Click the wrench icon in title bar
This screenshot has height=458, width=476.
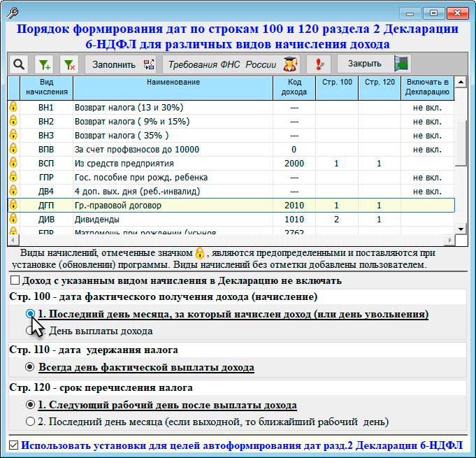click(13, 13)
